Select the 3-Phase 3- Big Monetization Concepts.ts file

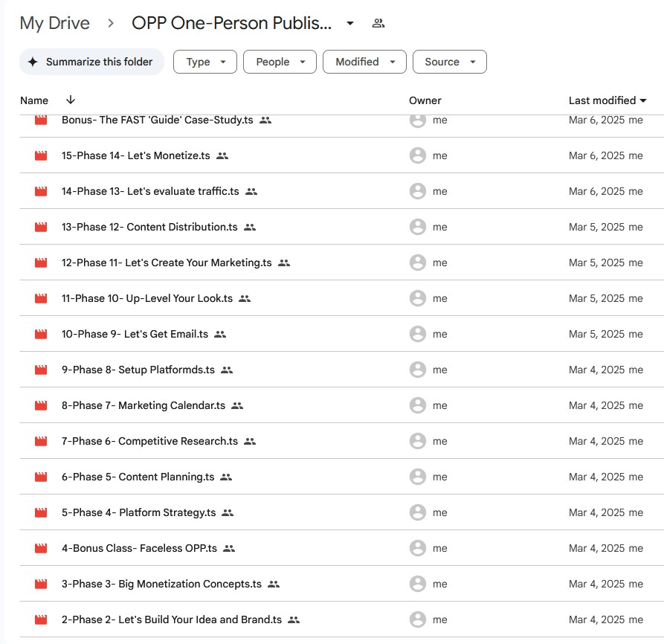[161, 584]
